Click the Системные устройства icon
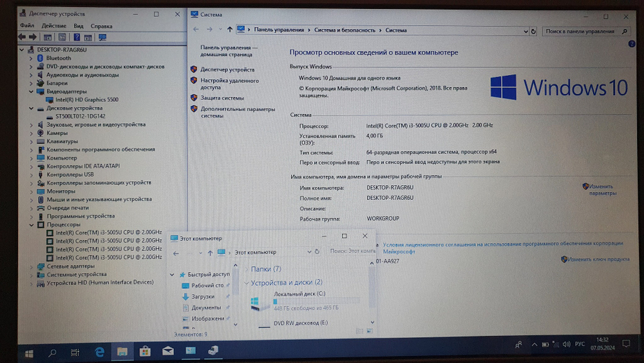This screenshot has width=644, height=363. pyautogui.click(x=41, y=274)
